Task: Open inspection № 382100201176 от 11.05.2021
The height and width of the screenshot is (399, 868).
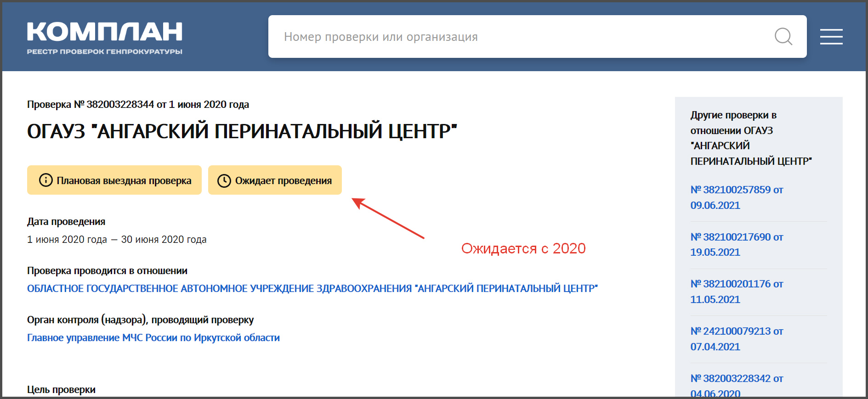Action: coord(737,292)
